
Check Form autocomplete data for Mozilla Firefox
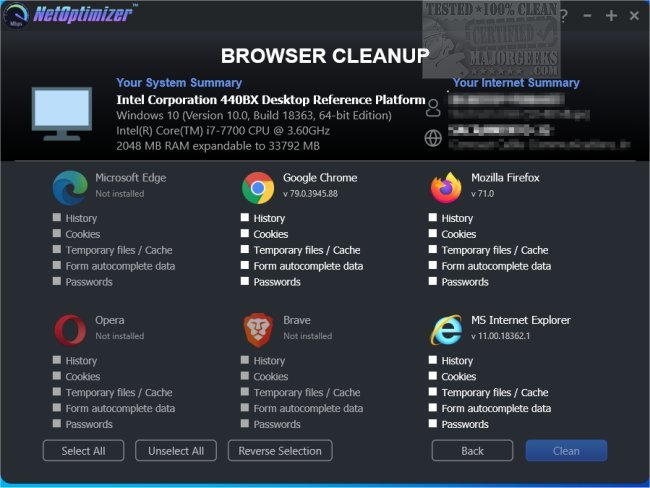433,265
